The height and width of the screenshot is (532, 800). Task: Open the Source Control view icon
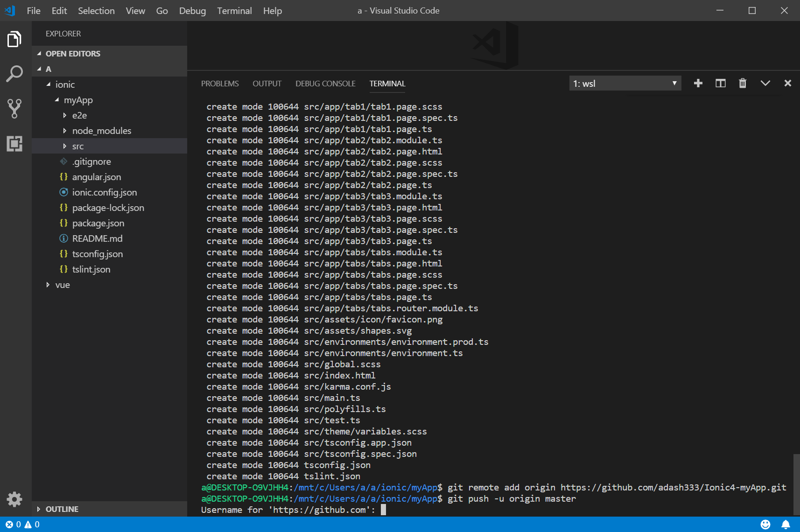click(14, 108)
